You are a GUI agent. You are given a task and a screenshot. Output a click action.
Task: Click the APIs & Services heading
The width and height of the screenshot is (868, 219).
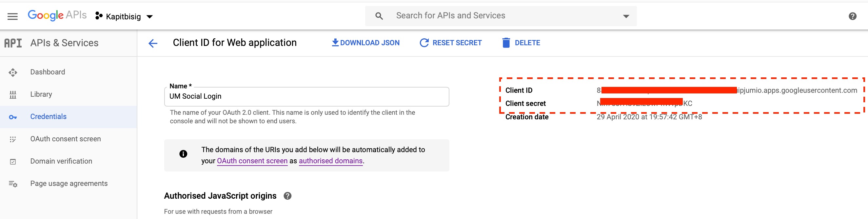64,43
